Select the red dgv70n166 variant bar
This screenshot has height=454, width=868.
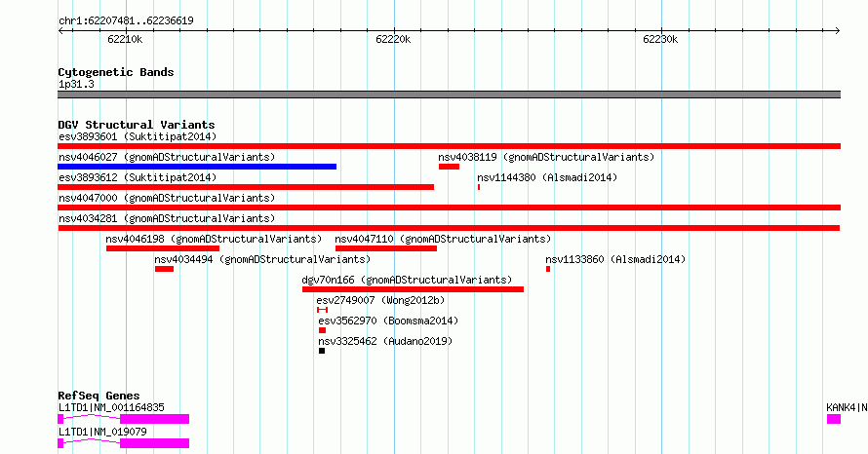tap(413, 289)
